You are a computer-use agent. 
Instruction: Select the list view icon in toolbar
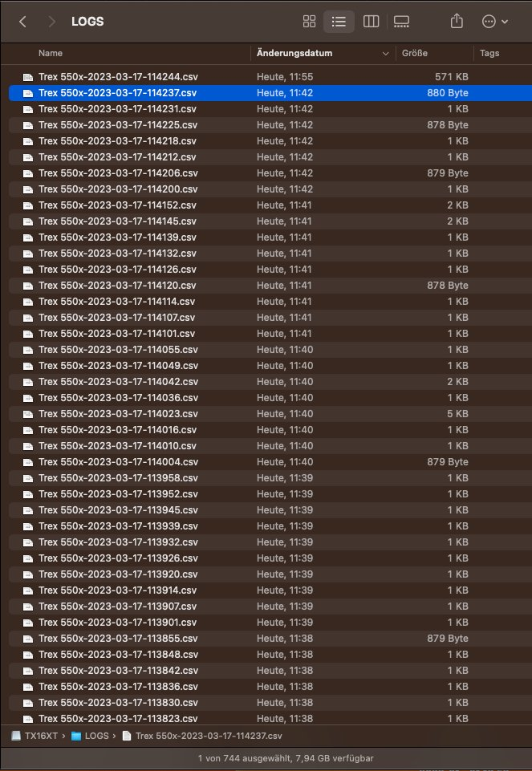pos(339,22)
